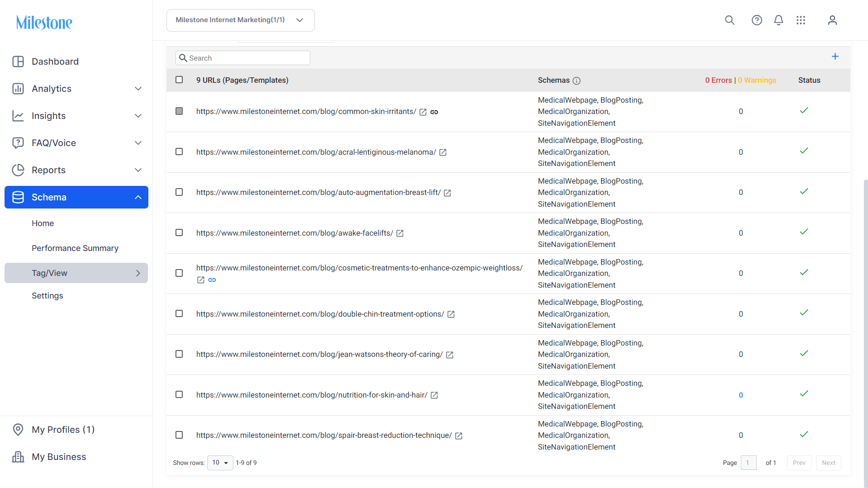The width and height of the screenshot is (868, 488).
Task: Open Schema Home menu item
Action: [x=43, y=223]
